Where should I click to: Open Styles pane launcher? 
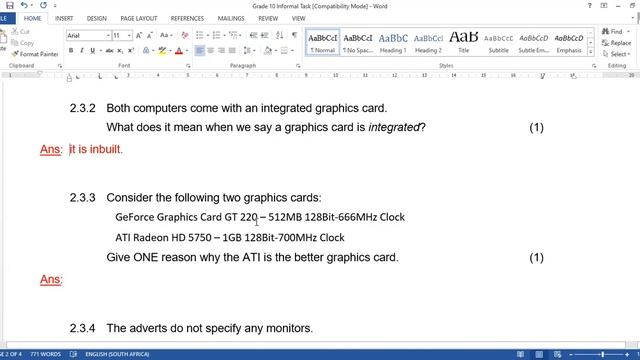[594, 66]
